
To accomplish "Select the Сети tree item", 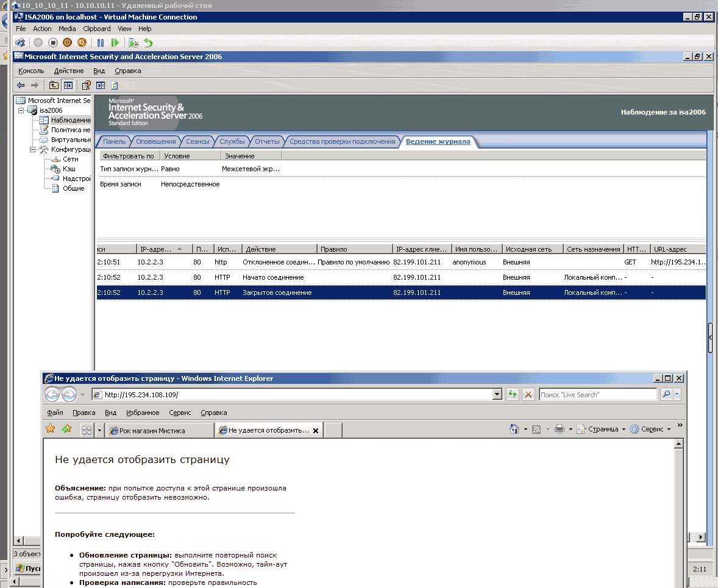I will (x=71, y=159).
